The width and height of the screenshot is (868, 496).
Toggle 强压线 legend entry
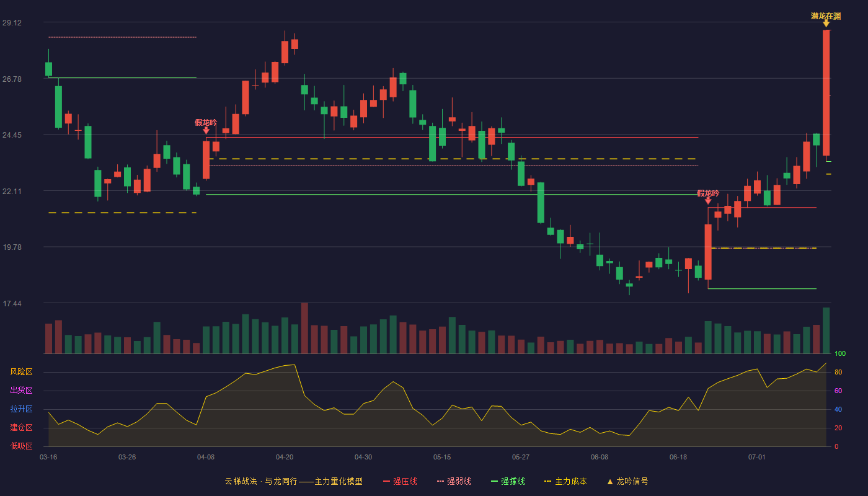pos(400,481)
